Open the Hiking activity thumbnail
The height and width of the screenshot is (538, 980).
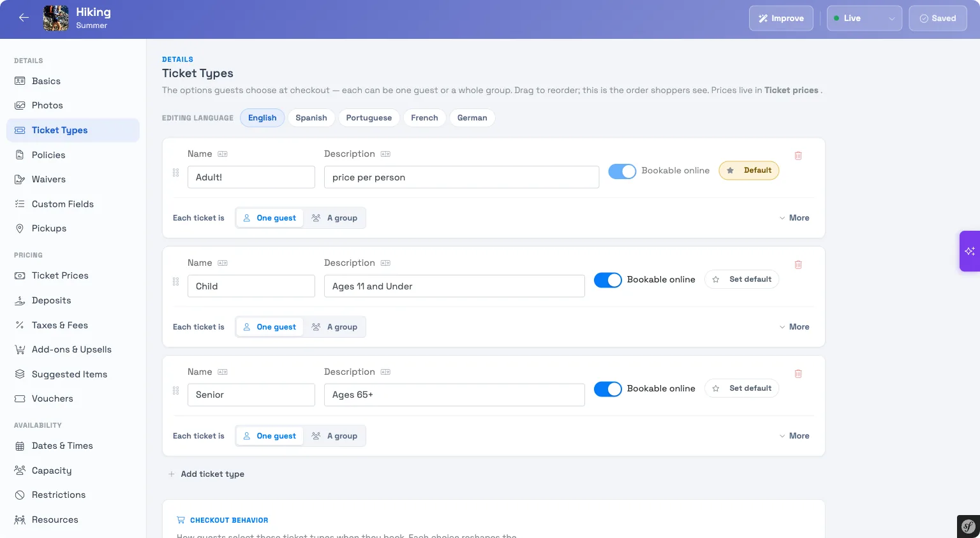(56, 18)
